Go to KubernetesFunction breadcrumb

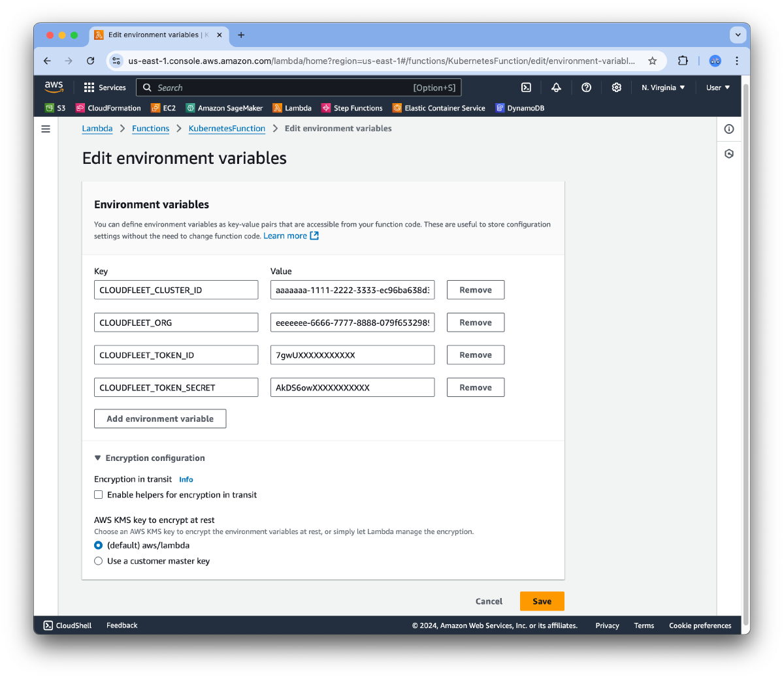(x=227, y=129)
